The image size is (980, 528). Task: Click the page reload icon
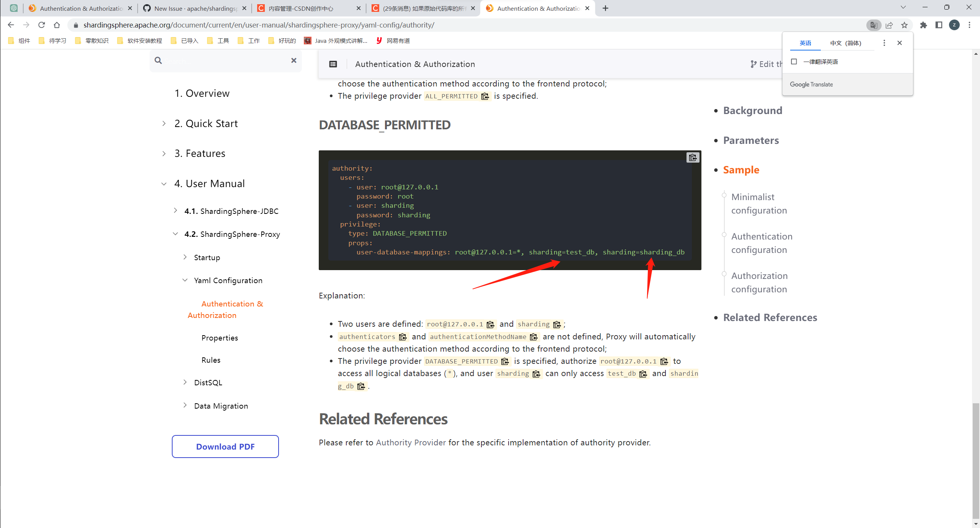[x=42, y=25]
